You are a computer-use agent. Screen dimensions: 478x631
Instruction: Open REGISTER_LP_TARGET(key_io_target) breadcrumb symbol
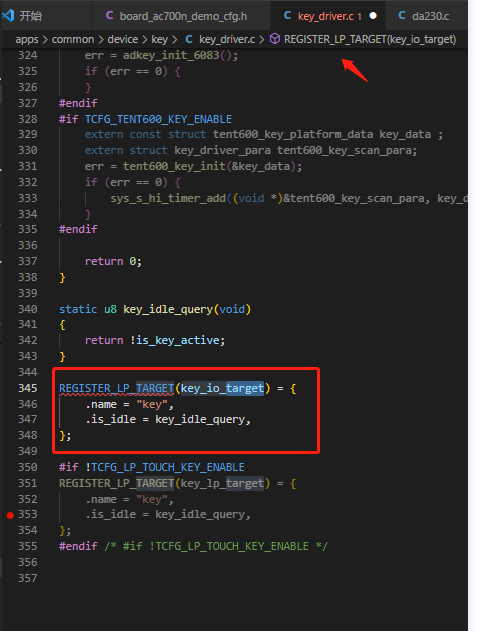370,39
